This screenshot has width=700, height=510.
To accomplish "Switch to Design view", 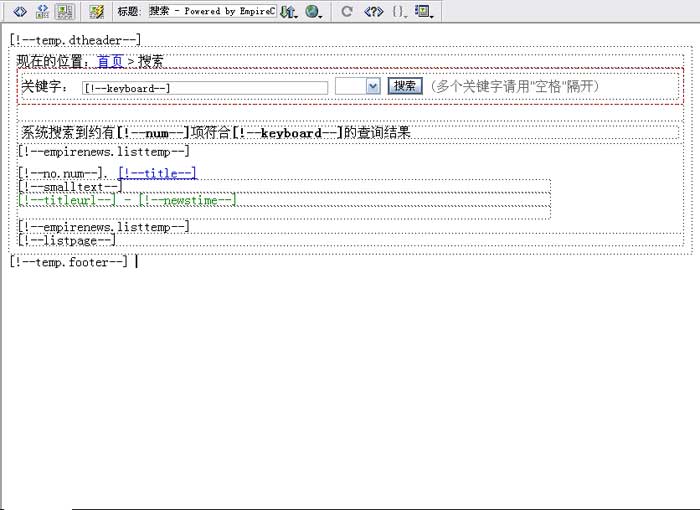I will coord(65,12).
